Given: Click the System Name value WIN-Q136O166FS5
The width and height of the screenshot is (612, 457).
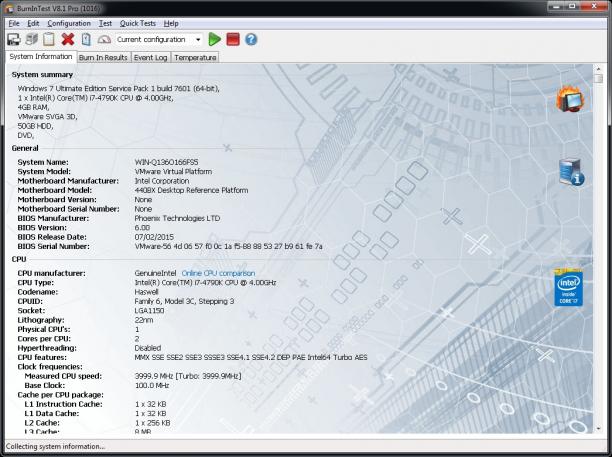Looking at the screenshot, I should coord(166,162).
